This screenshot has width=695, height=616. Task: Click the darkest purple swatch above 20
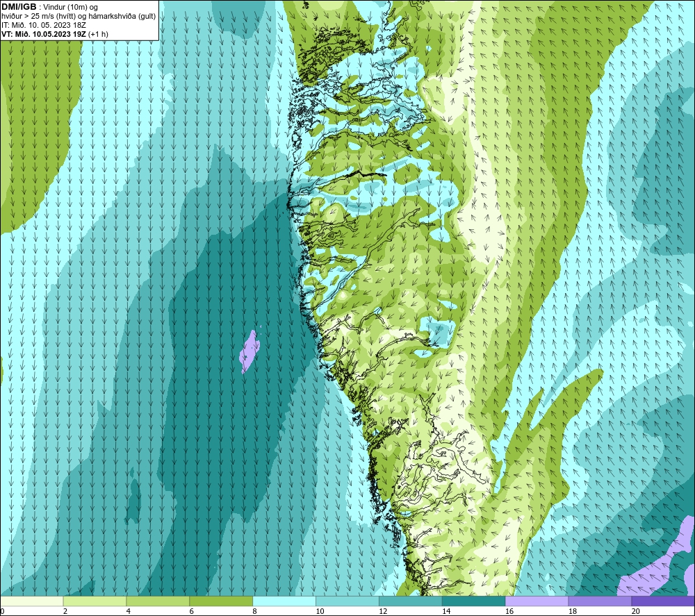click(662, 601)
